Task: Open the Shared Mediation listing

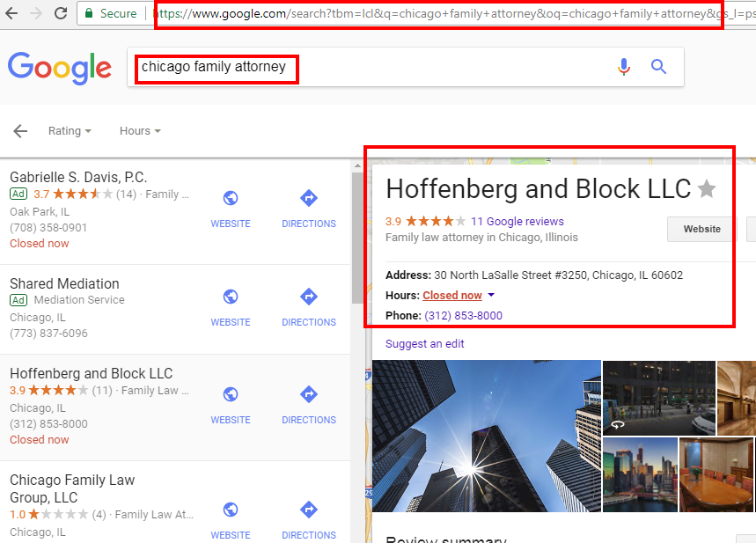Action: coord(64,283)
